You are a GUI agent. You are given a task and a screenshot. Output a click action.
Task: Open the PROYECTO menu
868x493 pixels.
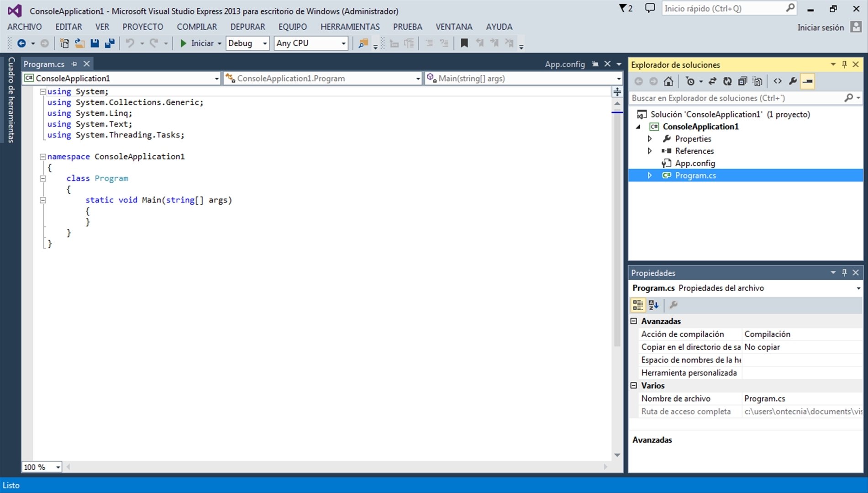pos(142,27)
